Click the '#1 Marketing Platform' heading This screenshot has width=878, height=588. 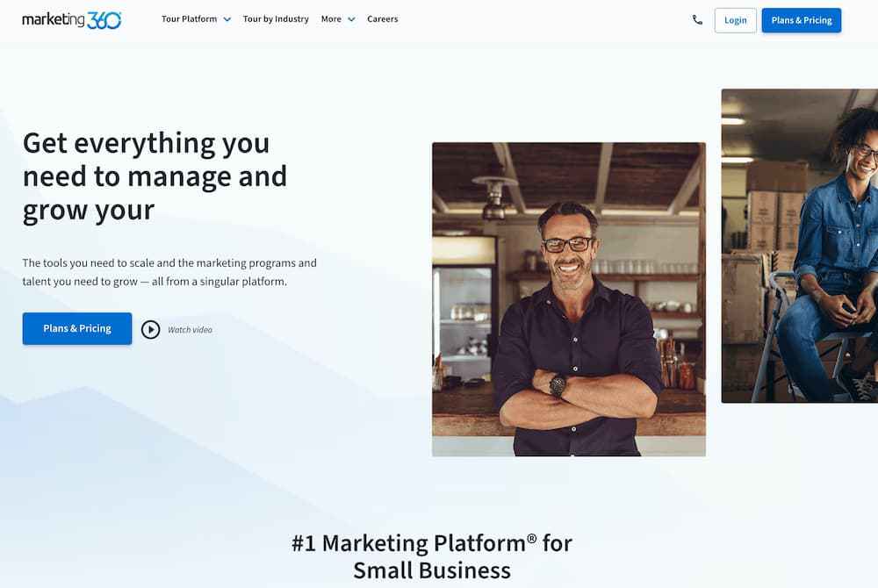coord(432,556)
